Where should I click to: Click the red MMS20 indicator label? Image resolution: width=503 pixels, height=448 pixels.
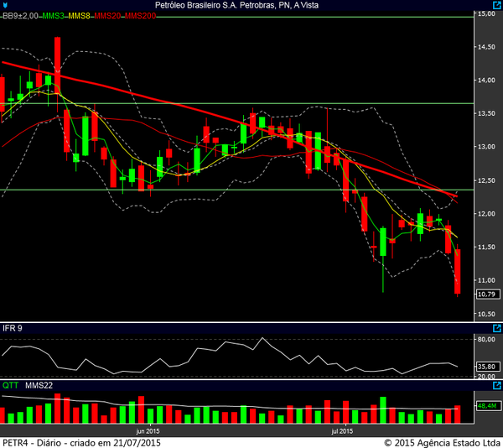108,16
